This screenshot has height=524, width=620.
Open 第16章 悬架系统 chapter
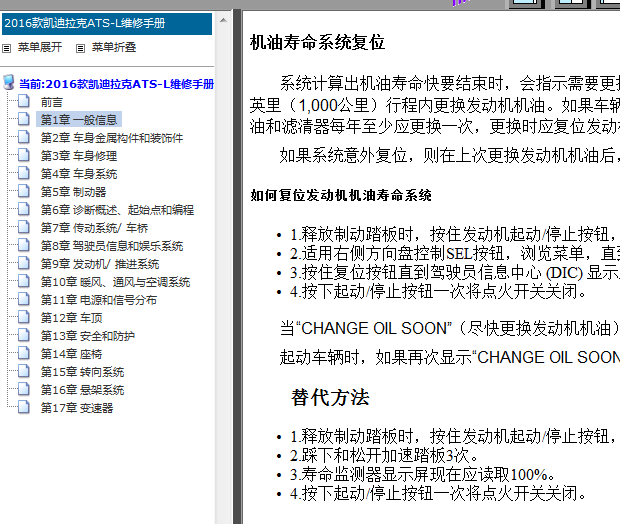(x=82, y=390)
